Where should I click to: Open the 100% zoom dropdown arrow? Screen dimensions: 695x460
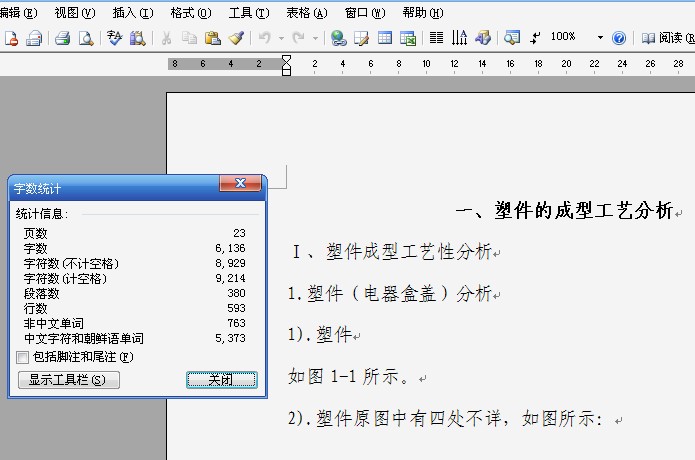point(600,38)
